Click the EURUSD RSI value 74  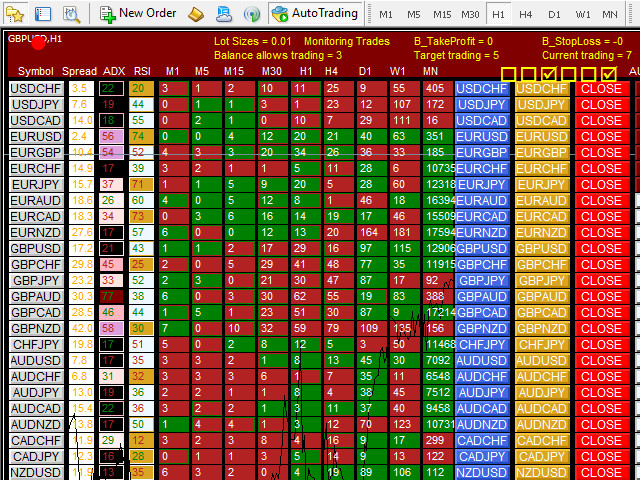(141, 137)
